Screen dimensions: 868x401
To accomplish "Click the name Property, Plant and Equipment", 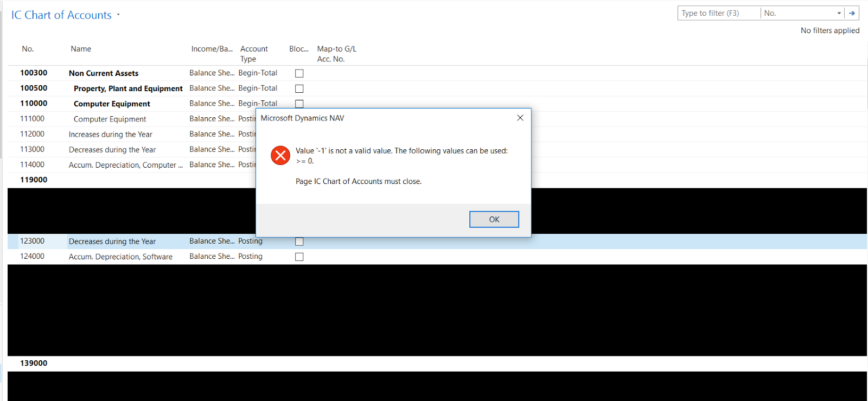I will point(128,88).
